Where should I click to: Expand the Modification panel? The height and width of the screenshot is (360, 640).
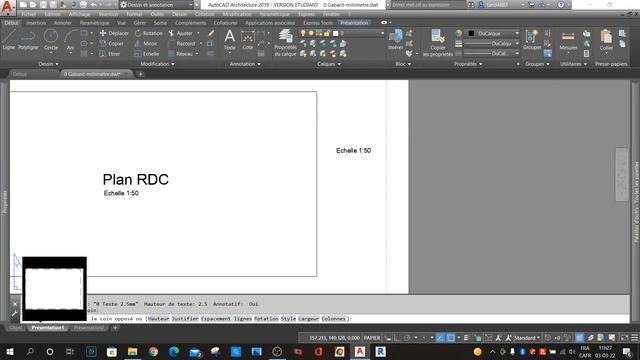point(158,64)
